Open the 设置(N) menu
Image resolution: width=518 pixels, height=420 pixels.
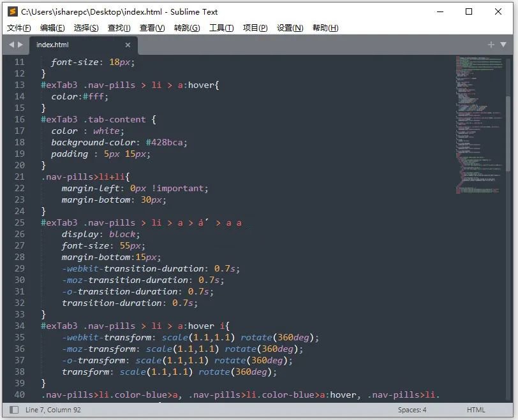290,28
